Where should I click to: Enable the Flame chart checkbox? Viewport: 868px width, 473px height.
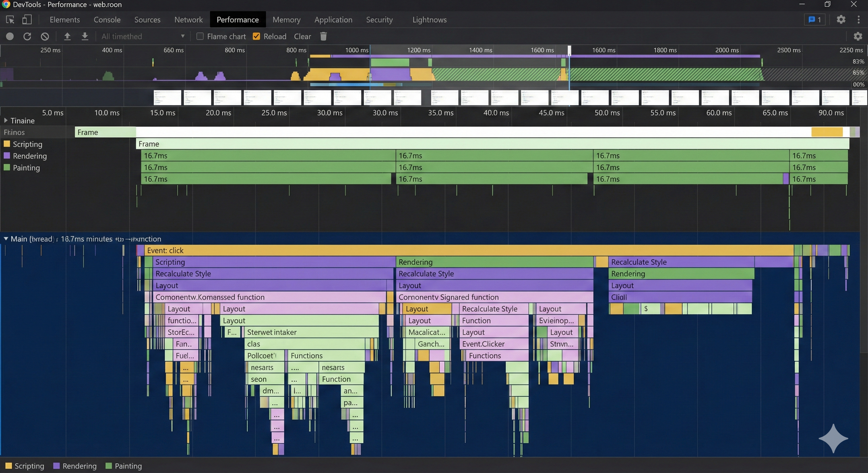[200, 37]
